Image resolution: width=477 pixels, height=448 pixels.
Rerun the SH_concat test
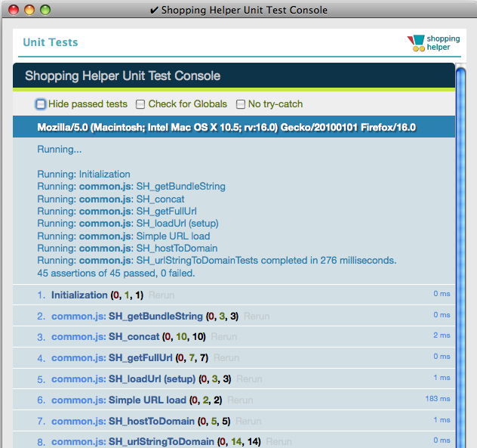point(223,337)
